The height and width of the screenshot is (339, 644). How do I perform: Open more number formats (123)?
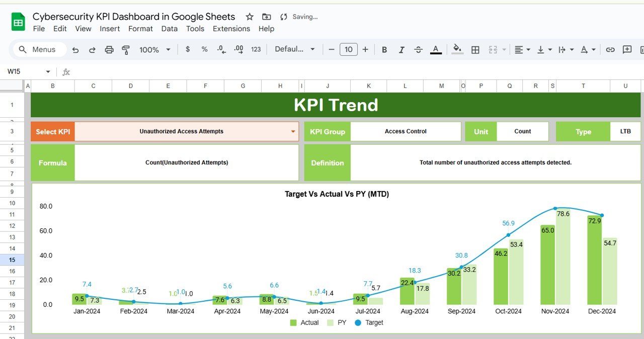tap(256, 49)
